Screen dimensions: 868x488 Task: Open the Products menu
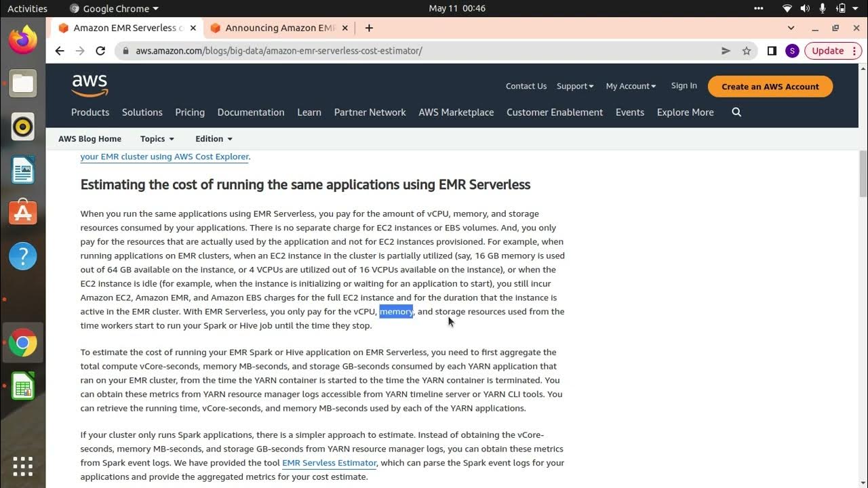(x=90, y=113)
